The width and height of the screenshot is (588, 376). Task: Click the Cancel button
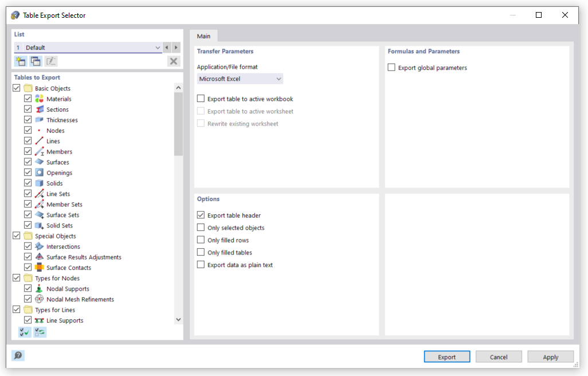coord(499,357)
